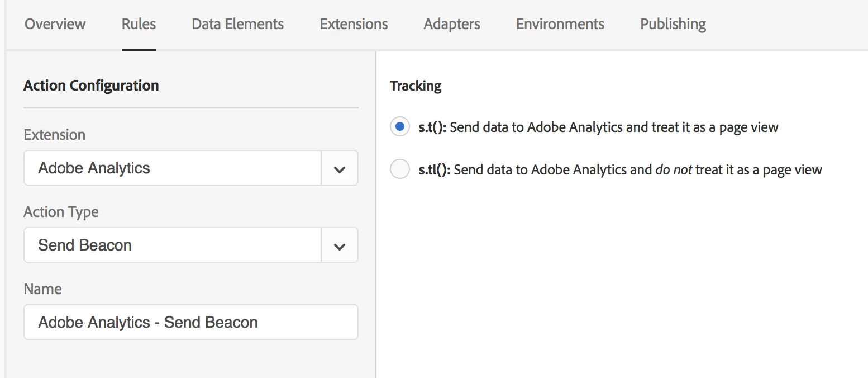Viewport: 868px width, 378px height.
Task: Select the s.t() page view radio button
Action: [400, 127]
